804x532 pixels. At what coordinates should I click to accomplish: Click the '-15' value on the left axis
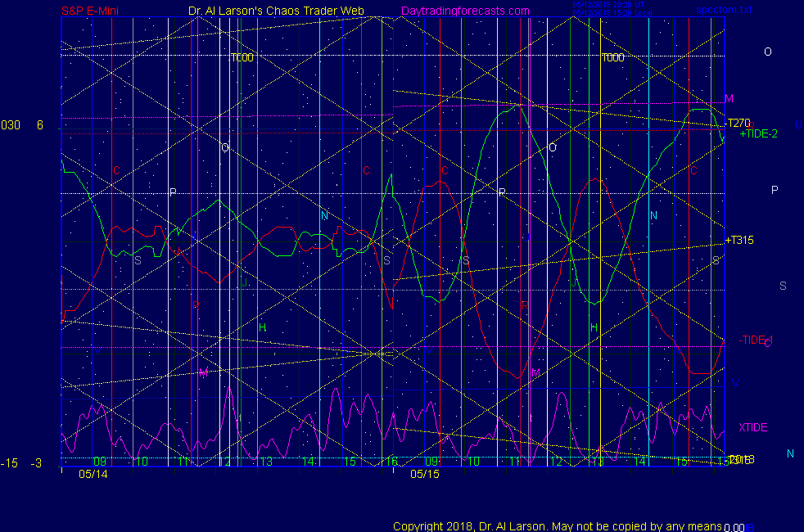(x=9, y=463)
